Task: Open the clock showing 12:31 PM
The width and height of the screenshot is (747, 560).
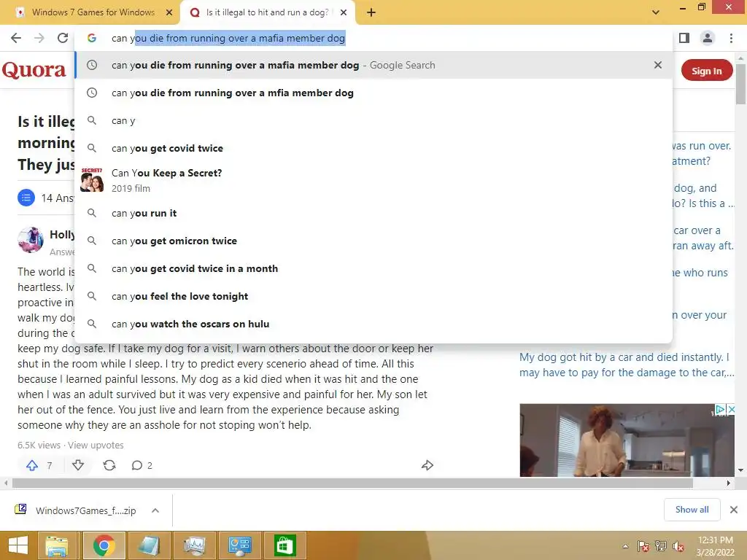Action: pyautogui.click(x=715, y=546)
